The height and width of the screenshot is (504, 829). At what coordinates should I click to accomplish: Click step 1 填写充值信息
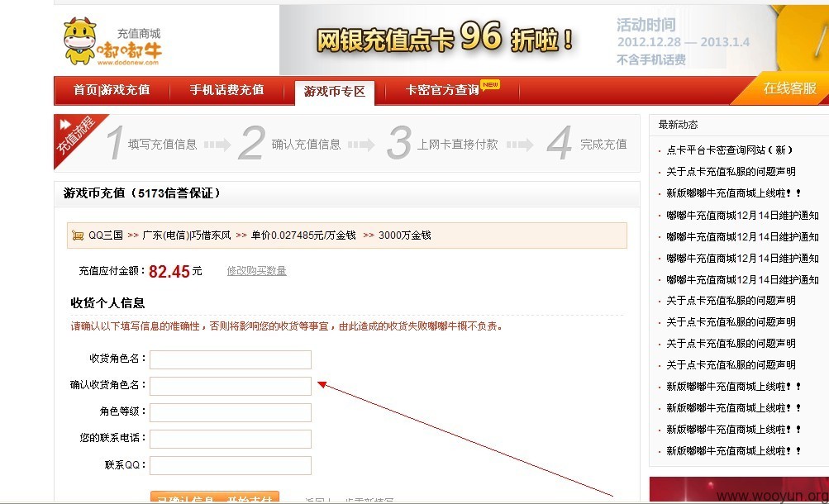pos(151,143)
